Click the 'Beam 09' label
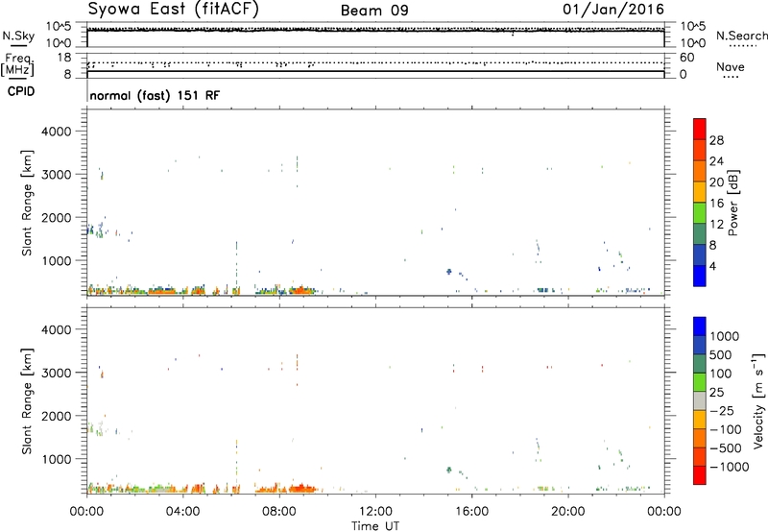 [374, 11]
